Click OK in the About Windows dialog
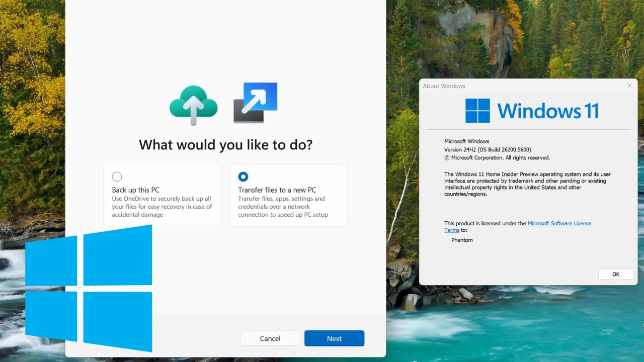This screenshot has height=362, width=644. pyautogui.click(x=615, y=274)
